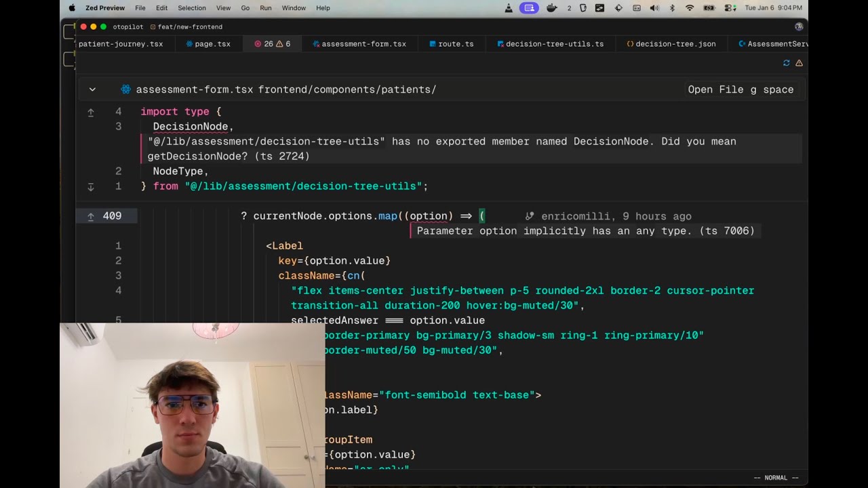Click the key={option.value} line directly below <Label
Image resolution: width=868 pixels, height=488 pixels.
click(334, 261)
